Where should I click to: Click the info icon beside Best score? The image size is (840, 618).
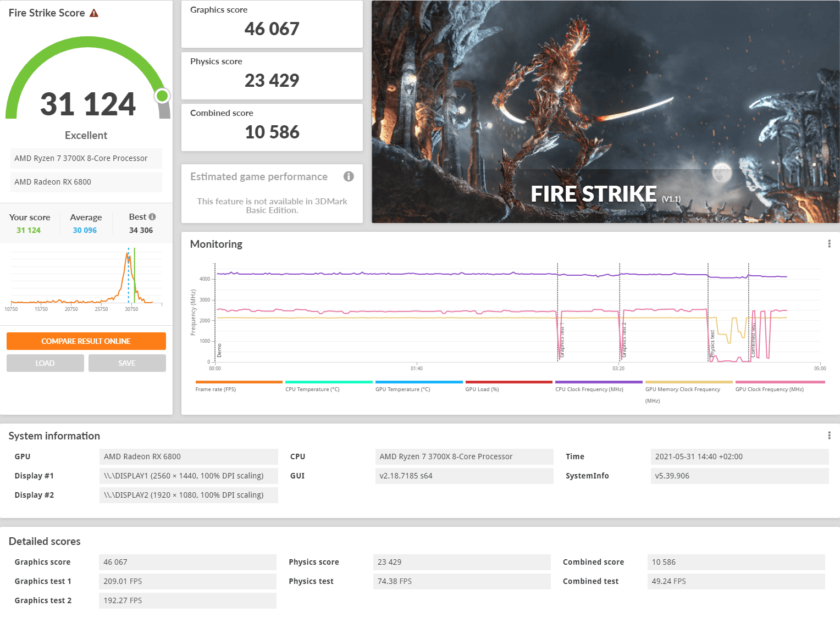152,217
